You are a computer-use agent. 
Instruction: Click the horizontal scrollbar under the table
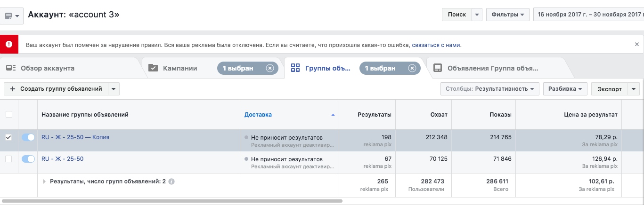pyautogui.click(x=172, y=201)
